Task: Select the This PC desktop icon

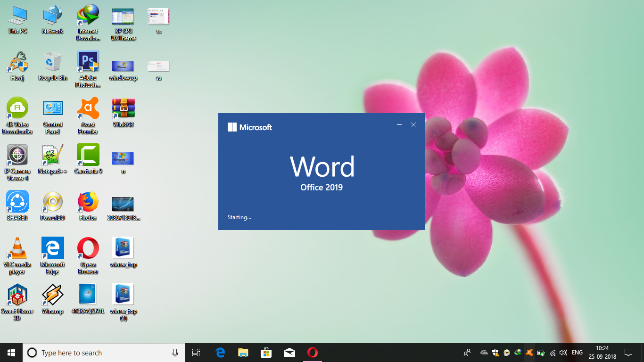Action: point(17,19)
